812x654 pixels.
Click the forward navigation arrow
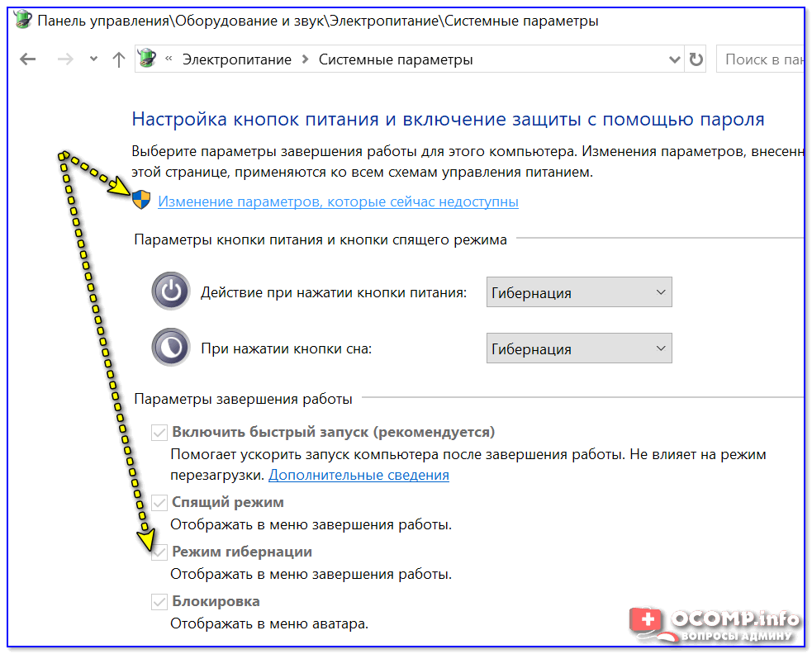coord(67,59)
